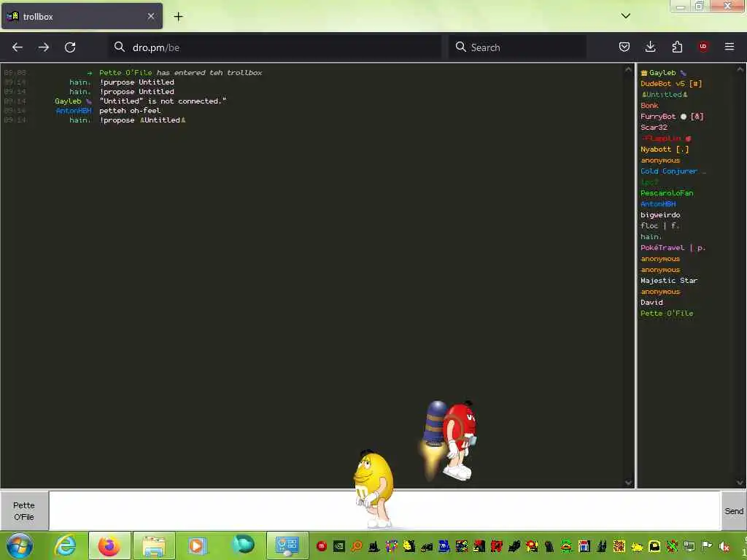Click the red M&M rocket mascot
The width and height of the screenshot is (747, 560).
(449, 440)
